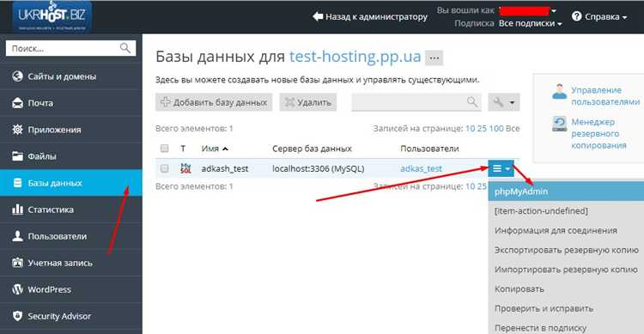Show 25 records per page in top pager
The height and width of the screenshot is (334, 644).
coord(482,129)
